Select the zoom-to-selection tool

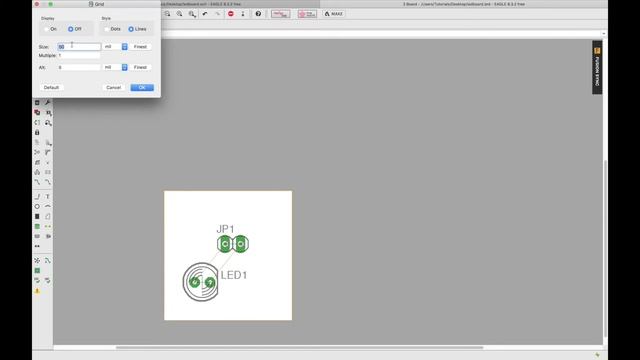[x=192, y=14]
